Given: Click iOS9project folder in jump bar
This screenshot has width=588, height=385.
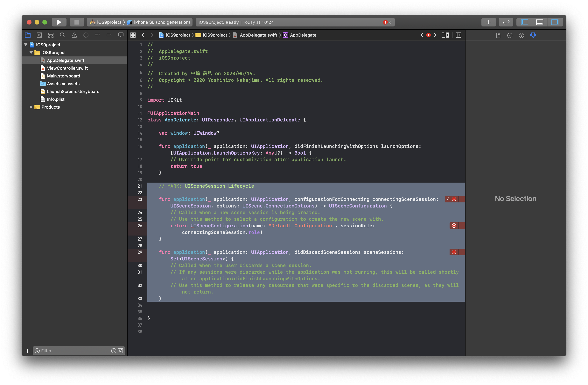Looking at the screenshot, I should (212, 35).
